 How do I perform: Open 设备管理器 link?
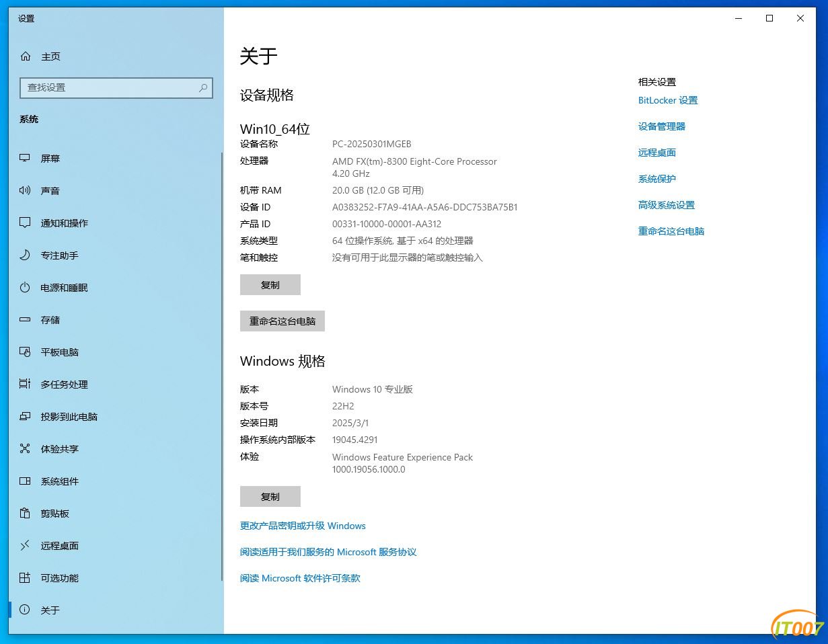tap(662, 126)
